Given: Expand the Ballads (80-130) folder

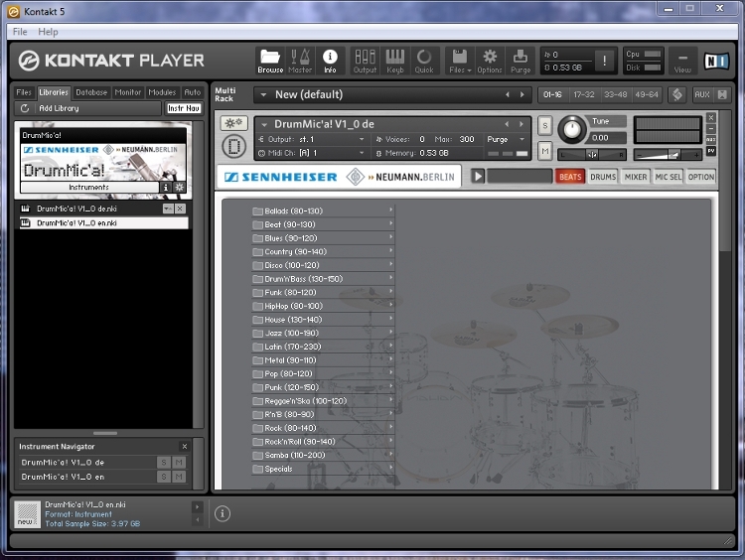Looking at the screenshot, I should click(x=323, y=210).
